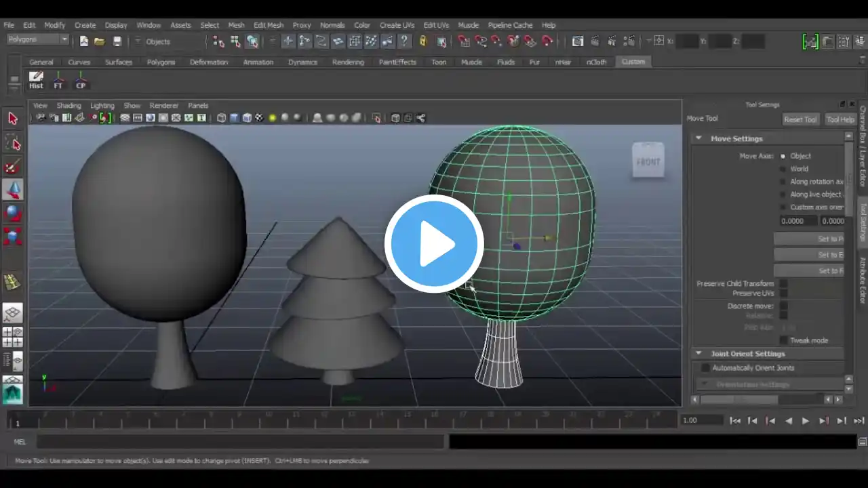Image resolution: width=868 pixels, height=488 pixels.
Task: Select the Object move axis radio button
Action: (783, 156)
